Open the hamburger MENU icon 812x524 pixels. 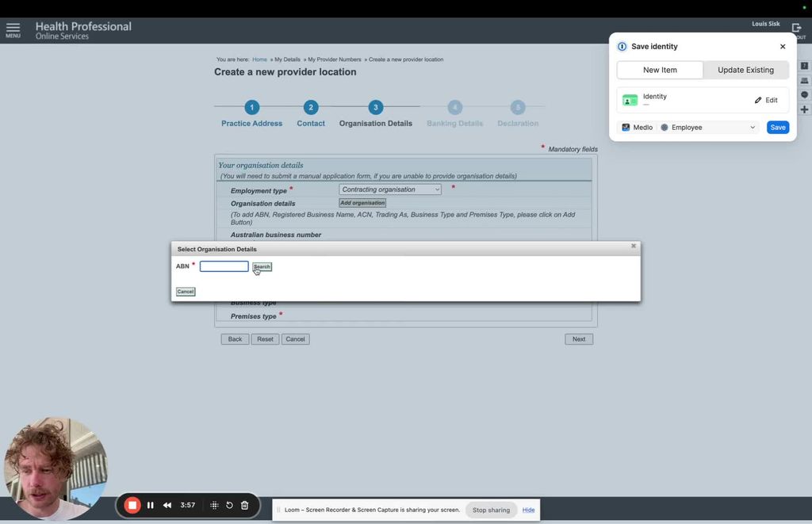click(13, 29)
